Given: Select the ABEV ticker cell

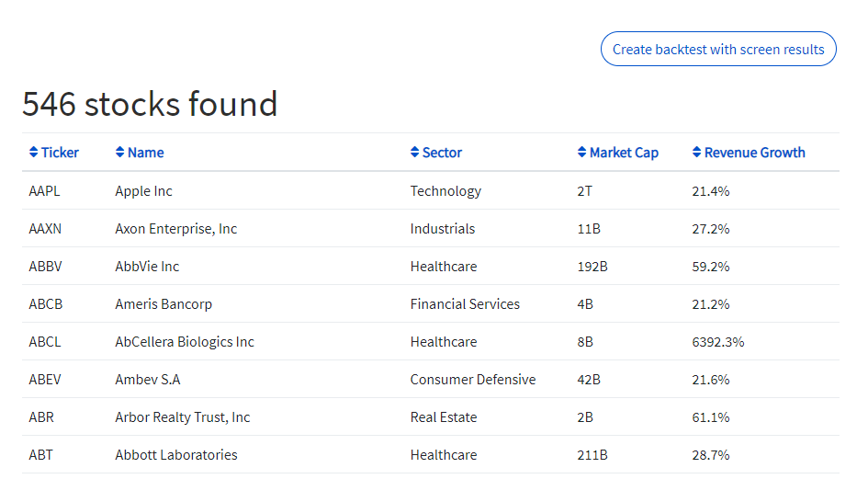Looking at the screenshot, I should (x=45, y=380).
